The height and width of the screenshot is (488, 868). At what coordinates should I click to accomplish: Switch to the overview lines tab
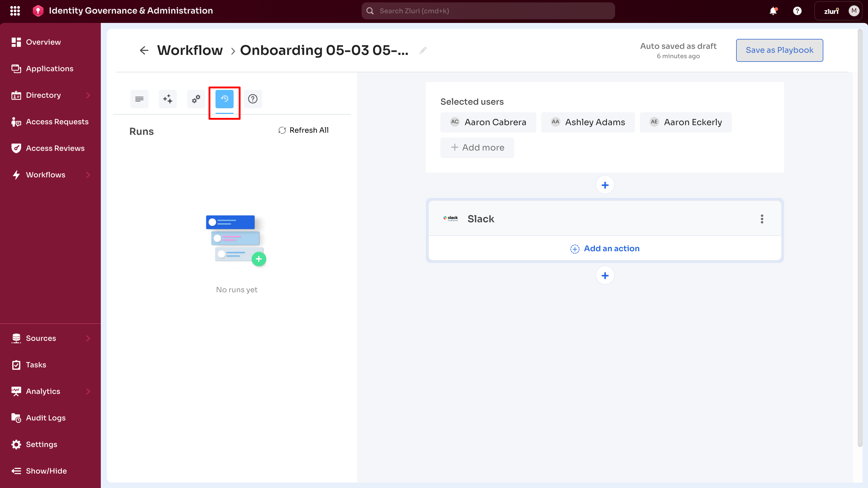point(139,99)
